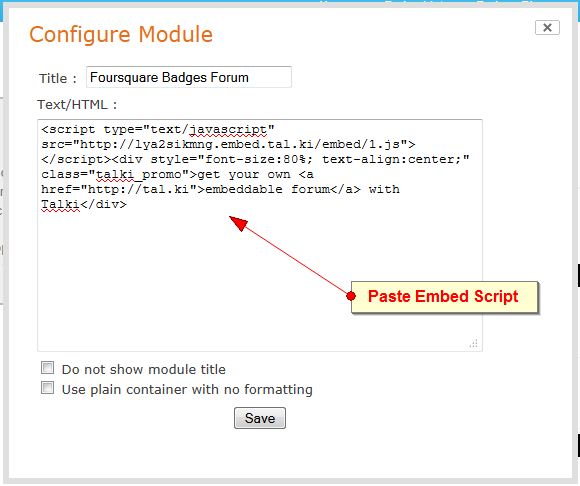Check Use plain container with no formatting

(x=47, y=388)
